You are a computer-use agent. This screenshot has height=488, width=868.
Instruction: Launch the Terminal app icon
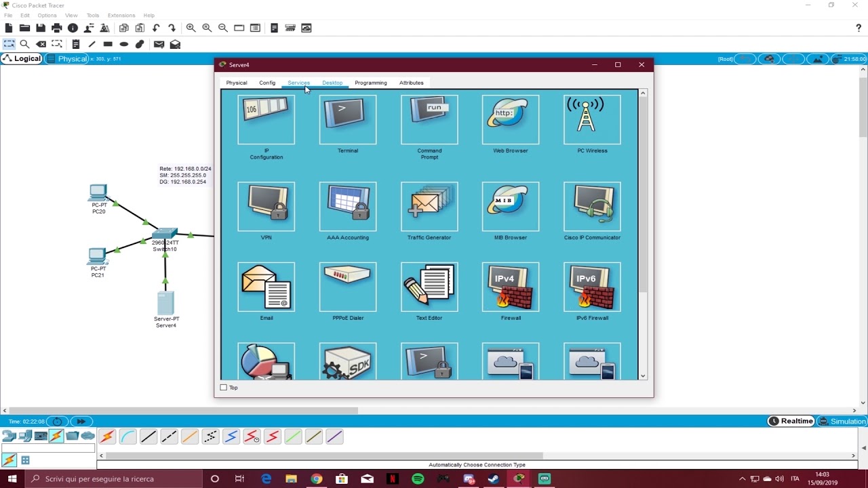click(348, 119)
